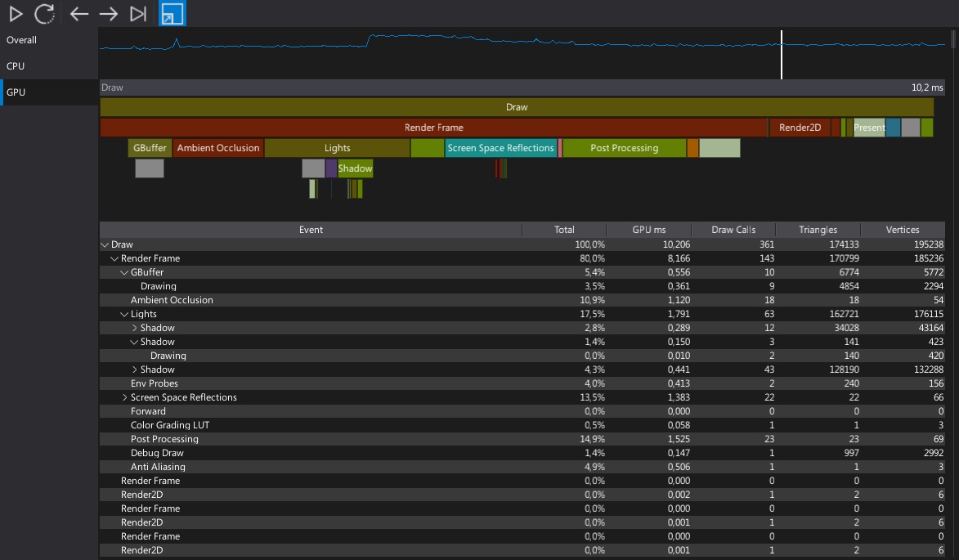The image size is (959, 560).
Task: Expand the Screen Space Reflections tree node
Action: coord(124,396)
